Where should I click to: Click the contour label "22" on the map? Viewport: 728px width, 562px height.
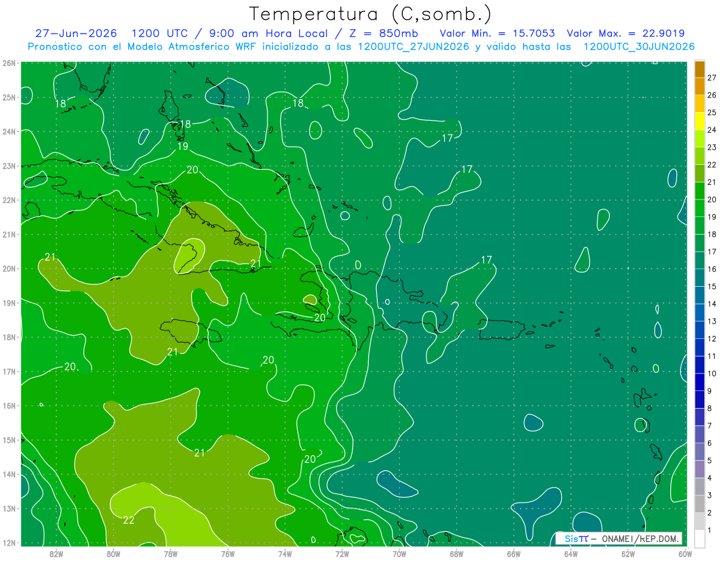click(x=129, y=520)
